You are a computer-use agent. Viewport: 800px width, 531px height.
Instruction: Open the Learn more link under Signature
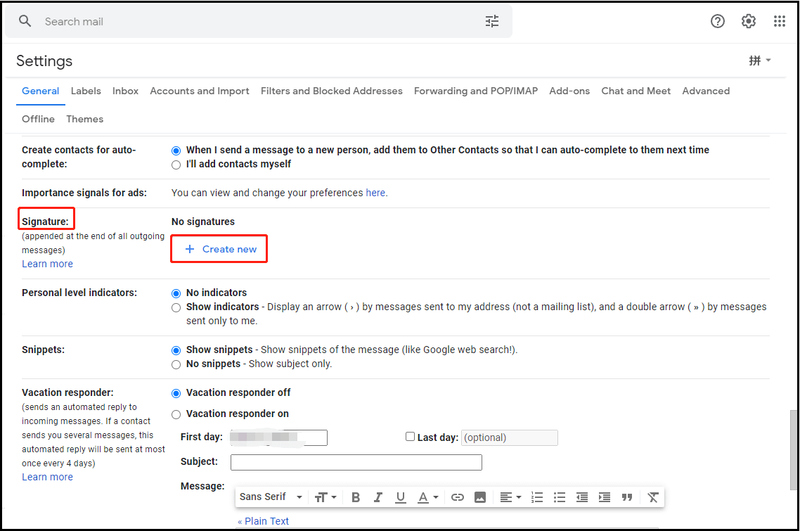coord(47,264)
